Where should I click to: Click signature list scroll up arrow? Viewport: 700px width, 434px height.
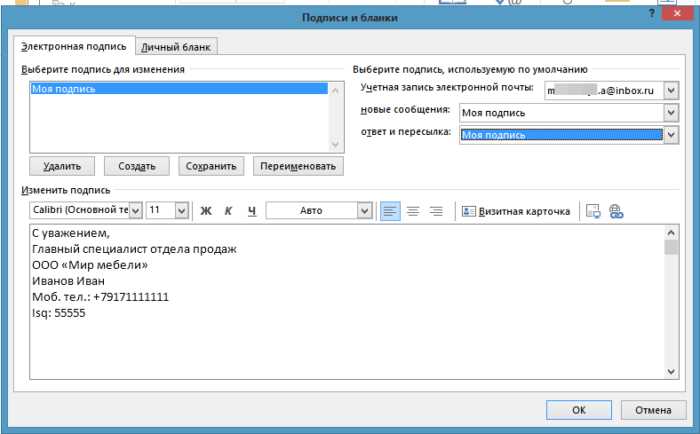pyautogui.click(x=336, y=91)
